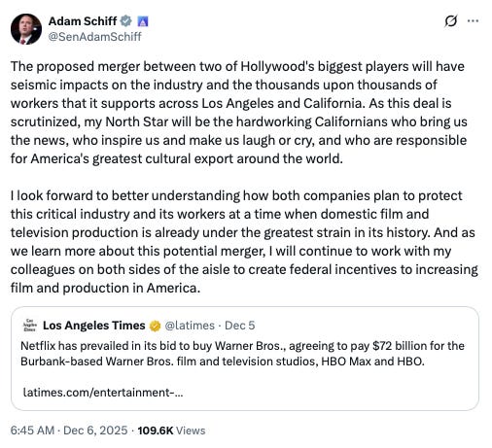Open Adam Schiff's profile picture
Screen dimensions: 492x448
(26, 29)
